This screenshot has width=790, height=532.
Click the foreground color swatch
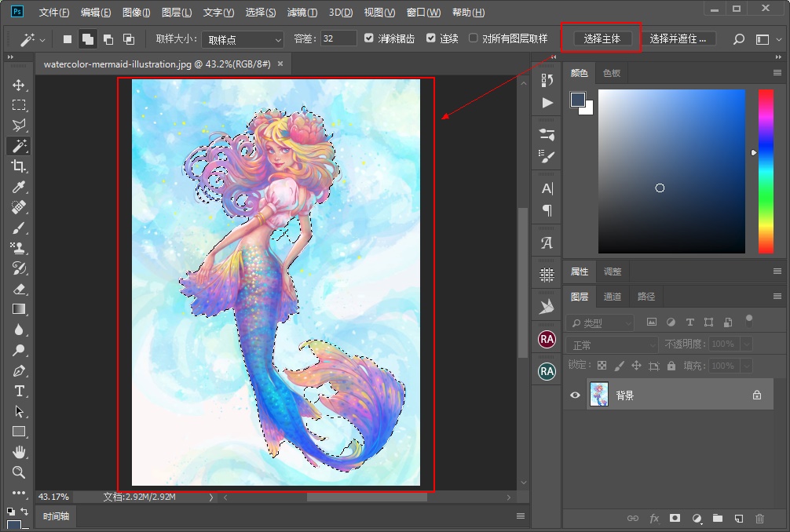[x=577, y=100]
